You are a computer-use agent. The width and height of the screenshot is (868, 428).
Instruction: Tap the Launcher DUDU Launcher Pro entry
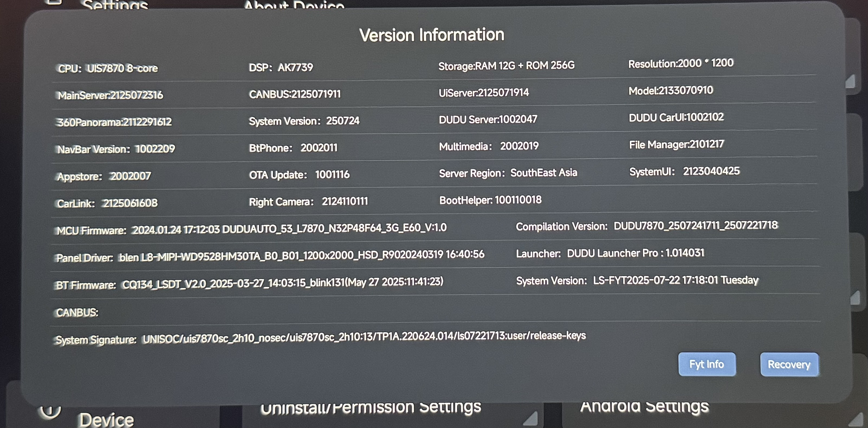tap(610, 253)
